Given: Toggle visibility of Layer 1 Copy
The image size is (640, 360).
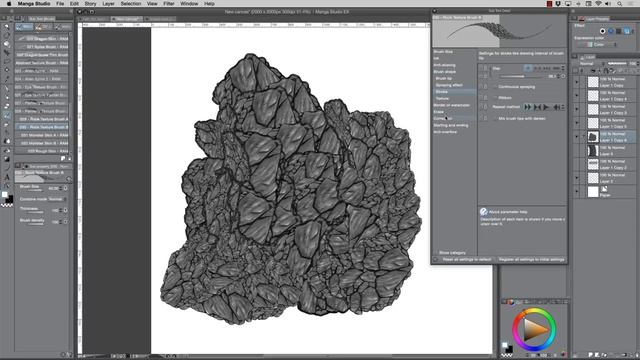Looking at the screenshot, I should pos(577,82).
